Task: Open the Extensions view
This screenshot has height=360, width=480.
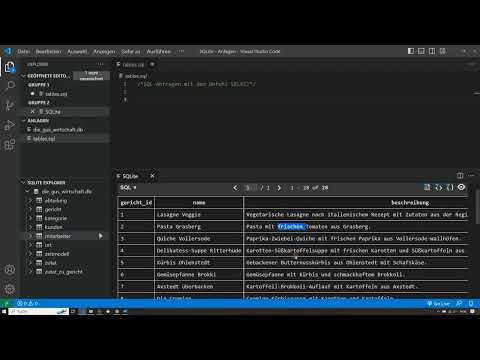Action: [x=10, y=145]
